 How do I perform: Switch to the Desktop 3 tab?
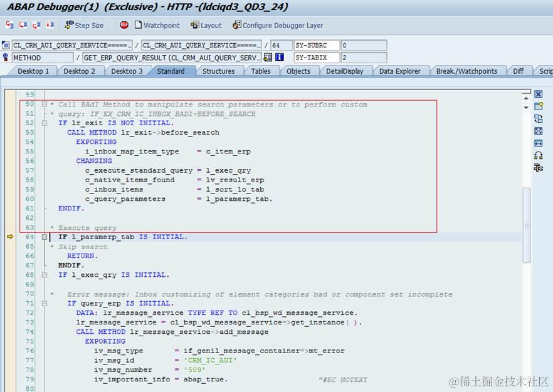point(127,71)
